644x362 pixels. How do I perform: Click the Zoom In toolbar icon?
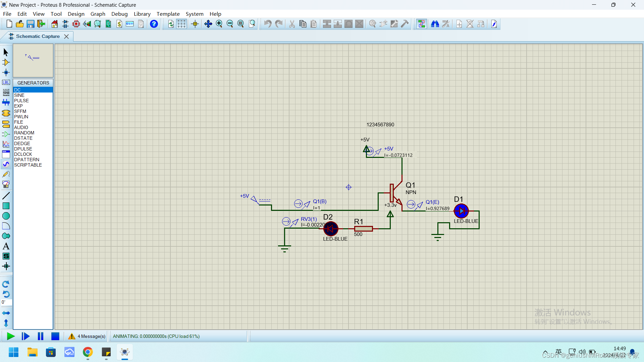point(219,24)
